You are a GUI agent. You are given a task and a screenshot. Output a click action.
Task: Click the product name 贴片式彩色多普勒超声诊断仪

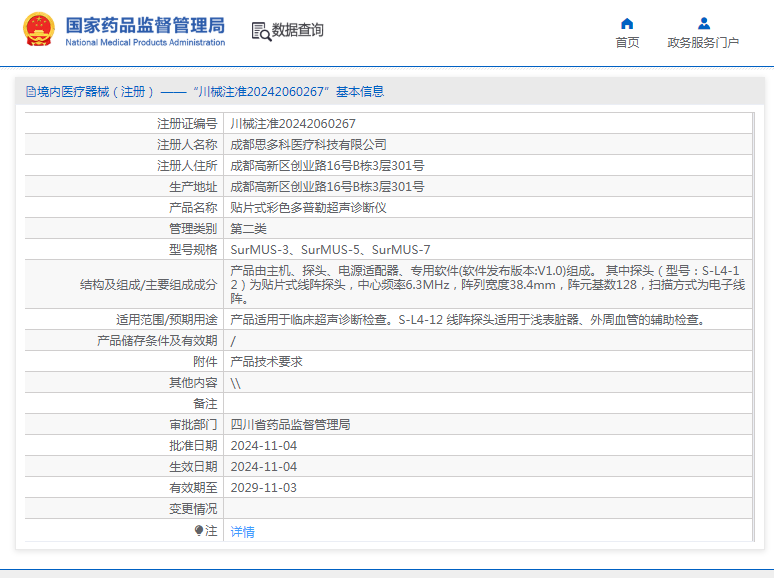(308, 208)
